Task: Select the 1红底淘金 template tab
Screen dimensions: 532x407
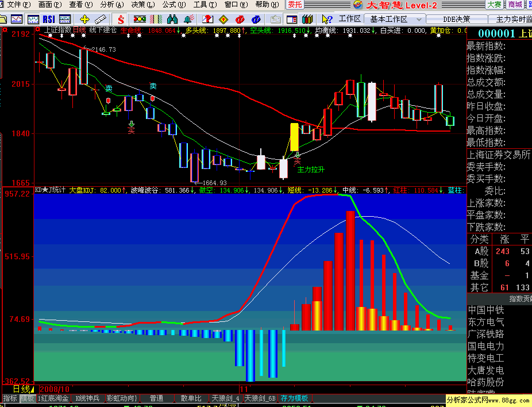Action: (x=53, y=398)
